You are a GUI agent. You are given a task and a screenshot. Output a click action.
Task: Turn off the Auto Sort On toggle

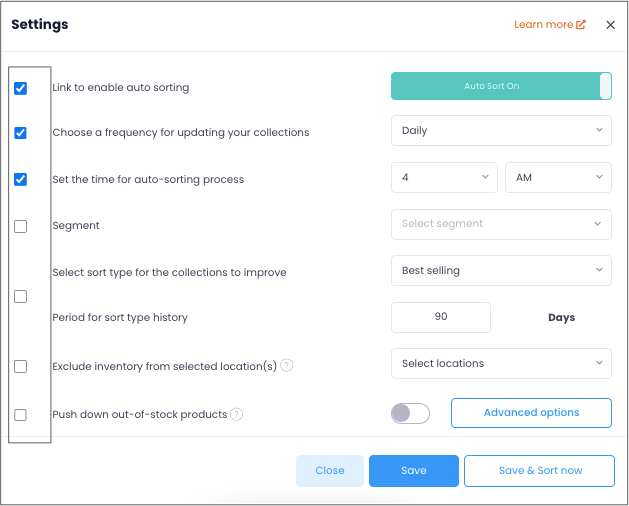[x=501, y=86]
